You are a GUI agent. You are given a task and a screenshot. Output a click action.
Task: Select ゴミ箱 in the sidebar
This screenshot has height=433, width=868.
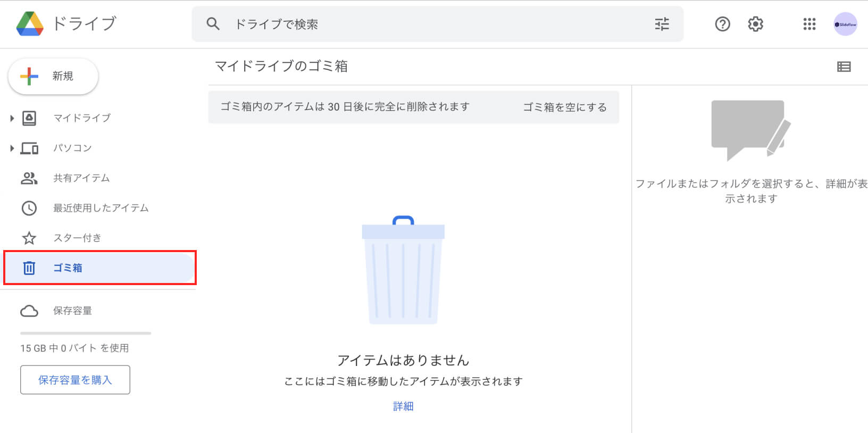coord(68,268)
